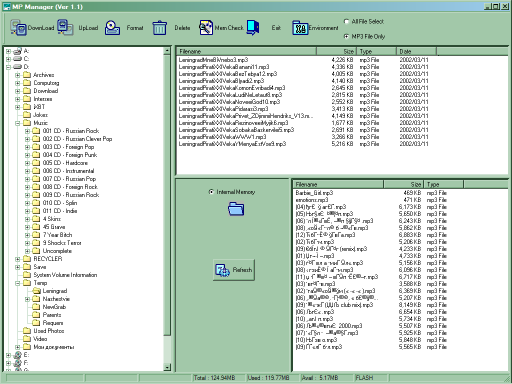The width and height of the screenshot is (512, 384).
Task: Click the blue Internal Memory folder icon
Action: click(236, 209)
